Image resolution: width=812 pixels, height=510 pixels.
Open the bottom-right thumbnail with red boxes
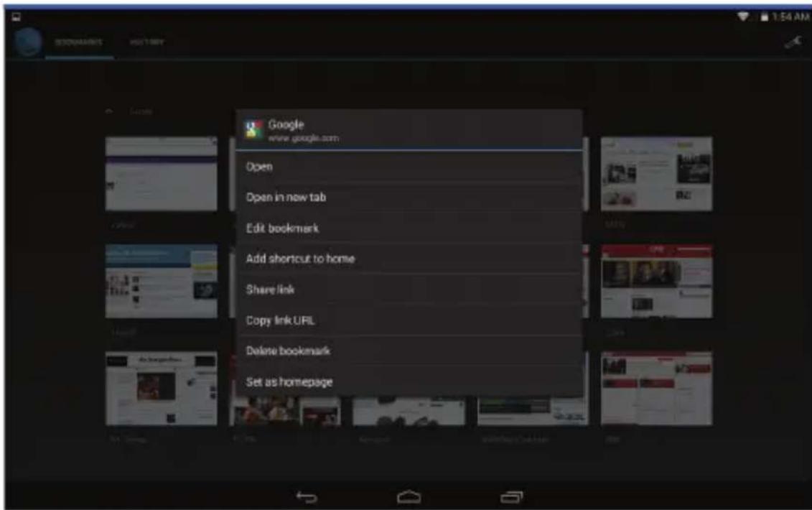657,389
